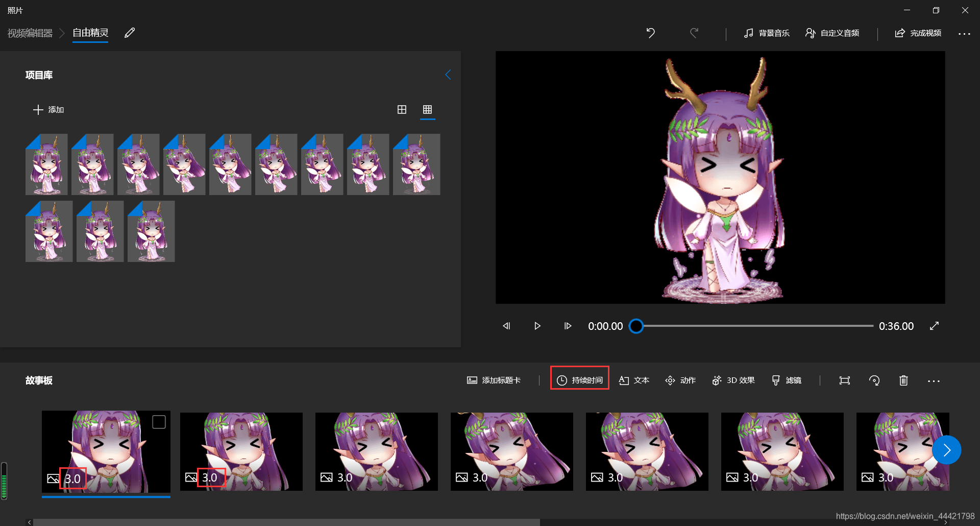
Task: Select the first library thumbnail in top row
Action: [46, 164]
